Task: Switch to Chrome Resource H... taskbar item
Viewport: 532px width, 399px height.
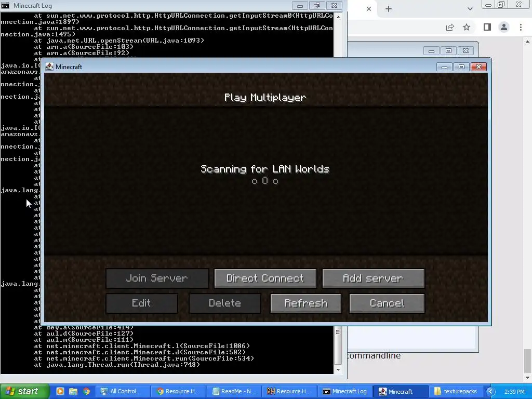Action: click(x=178, y=391)
